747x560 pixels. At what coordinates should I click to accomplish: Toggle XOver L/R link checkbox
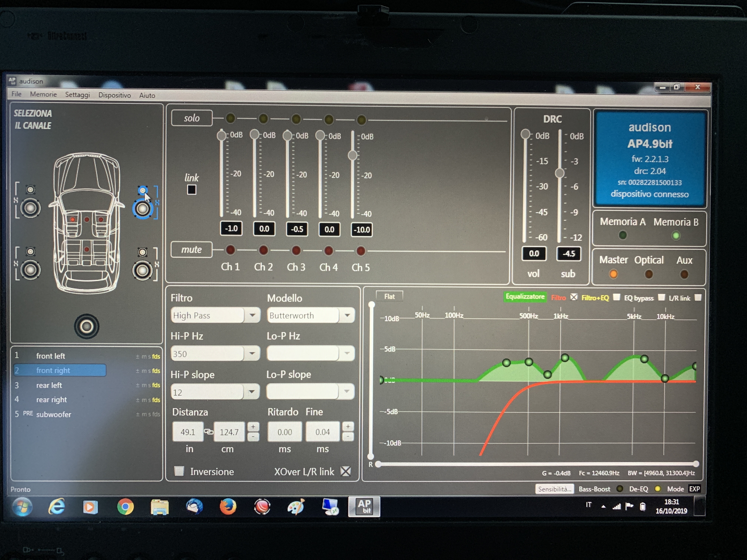(x=346, y=471)
